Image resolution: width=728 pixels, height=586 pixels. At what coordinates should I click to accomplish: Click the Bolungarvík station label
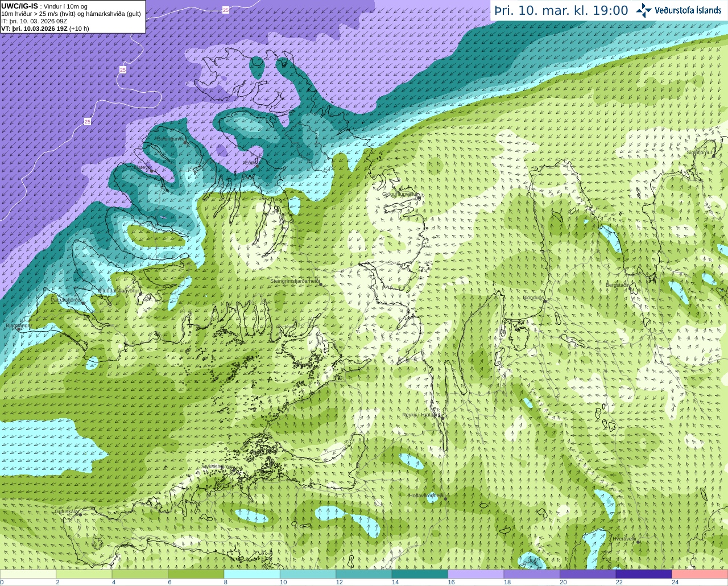click(x=169, y=139)
